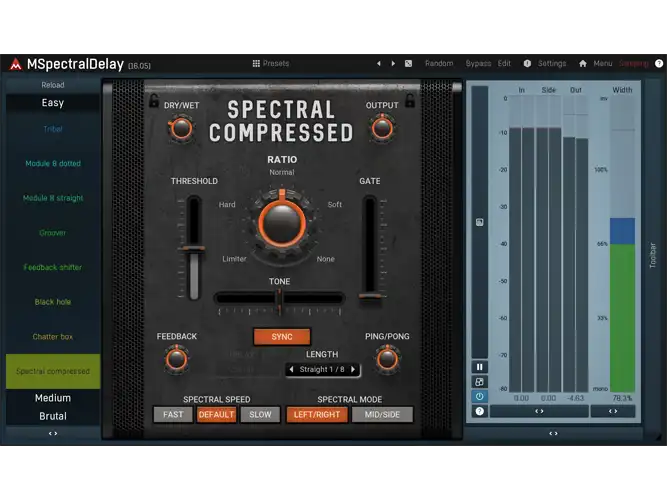This screenshot has height=500, width=667.
Task: Click red Sleeping status text
Action: tap(633, 63)
